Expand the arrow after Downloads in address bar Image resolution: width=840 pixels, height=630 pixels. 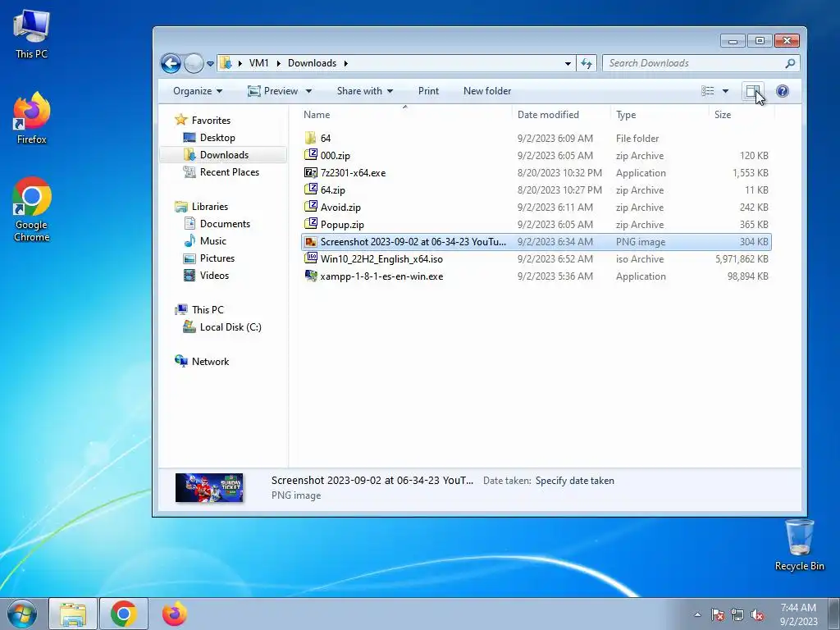click(x=346, y=63)
